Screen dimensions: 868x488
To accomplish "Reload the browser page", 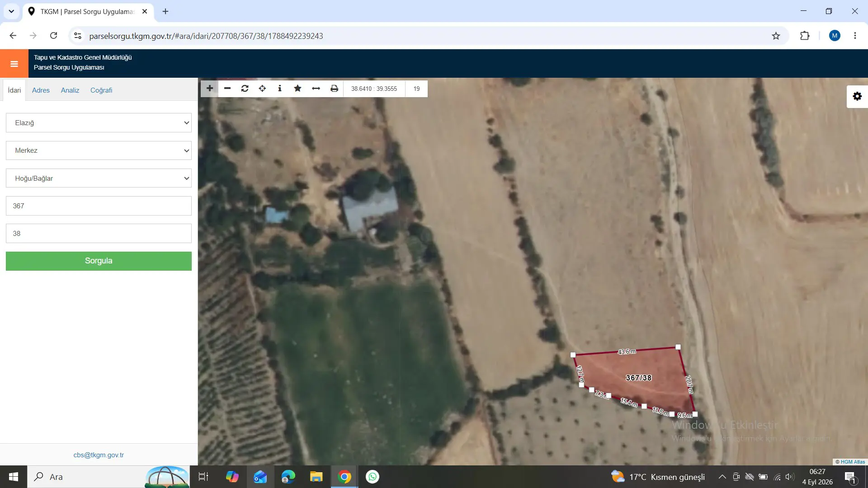I will pyautogui.click(x=53, y=36).
